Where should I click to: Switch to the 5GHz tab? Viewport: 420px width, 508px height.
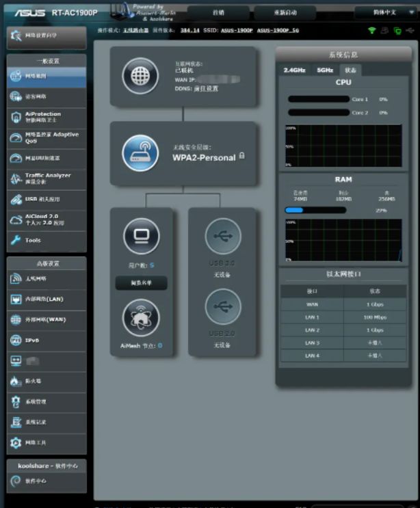(324, 70)
